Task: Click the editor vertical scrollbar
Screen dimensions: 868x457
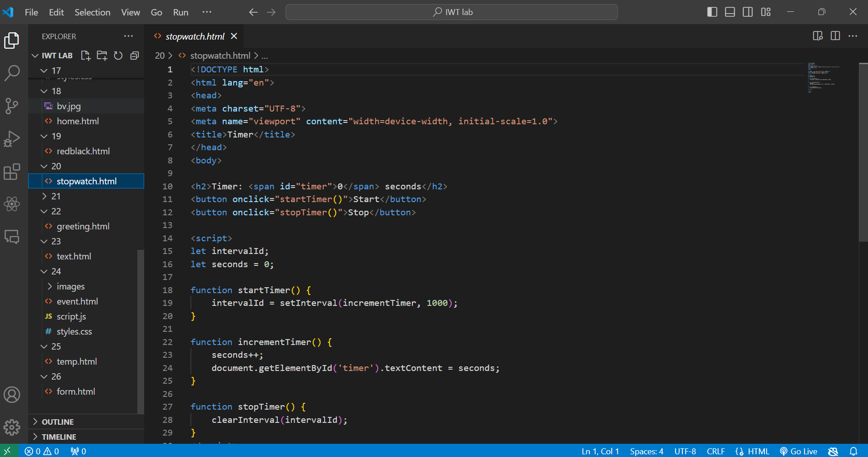Action: pyautogui.click(x=863, y=152)
